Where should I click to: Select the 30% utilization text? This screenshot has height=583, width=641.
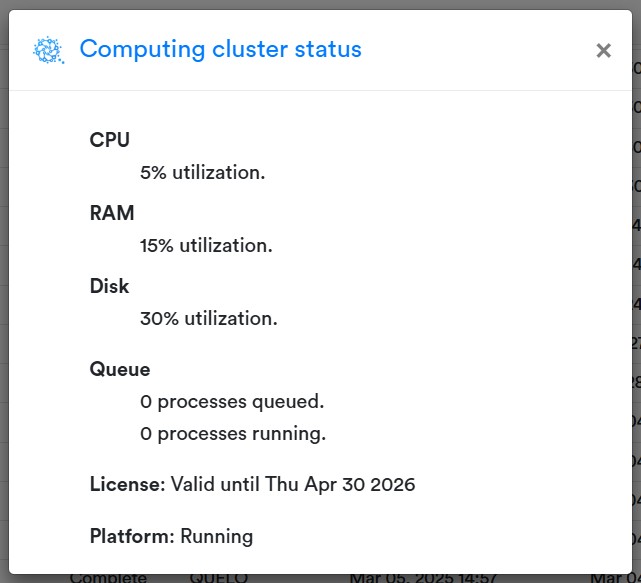(x=209, y=318)
